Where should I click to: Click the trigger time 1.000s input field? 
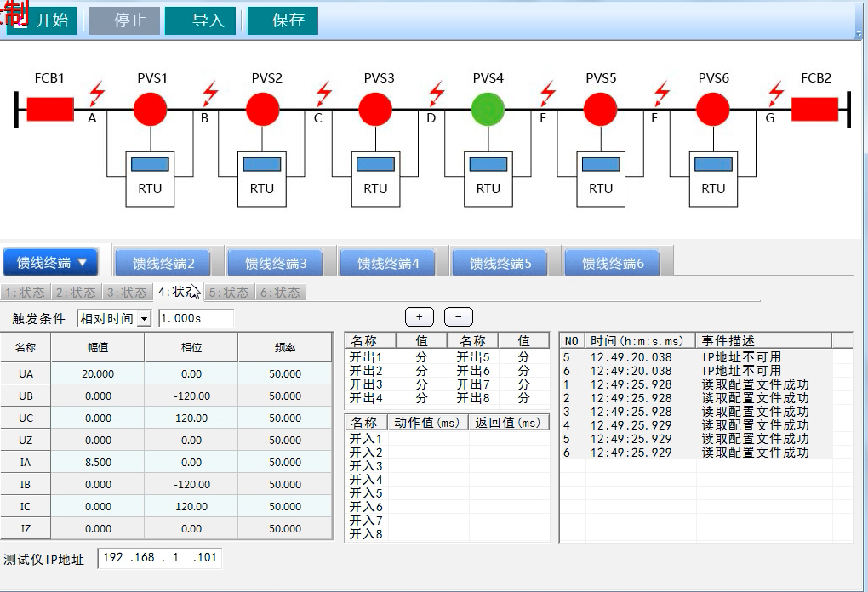click(x=196, y=319)
